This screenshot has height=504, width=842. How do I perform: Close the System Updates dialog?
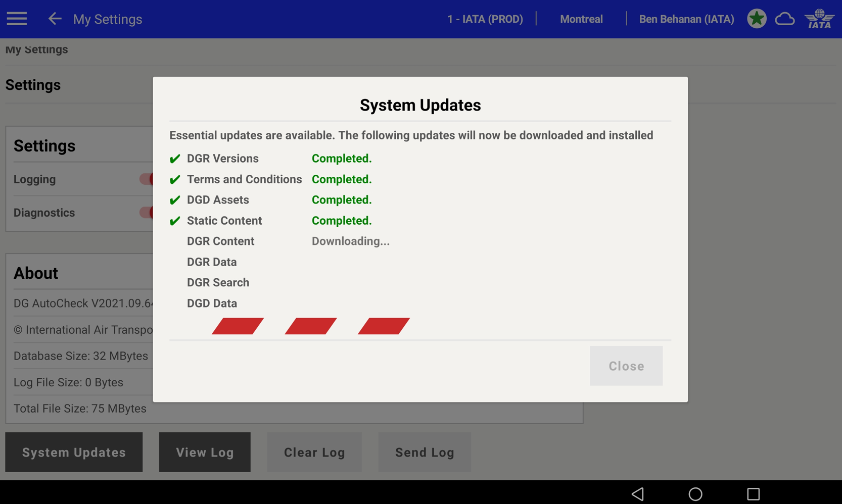click(626, 366)
